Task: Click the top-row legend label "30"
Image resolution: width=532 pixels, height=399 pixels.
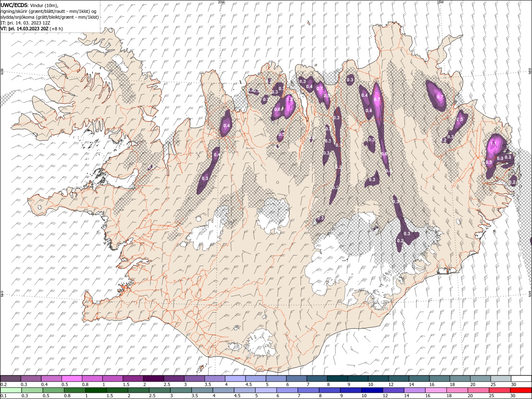Action: tap(514, 384)
